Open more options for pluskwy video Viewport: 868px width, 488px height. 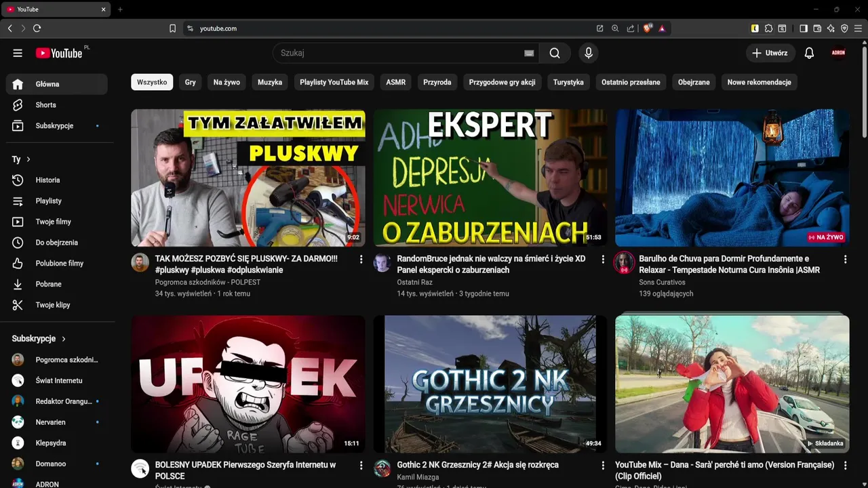[361, 260]
